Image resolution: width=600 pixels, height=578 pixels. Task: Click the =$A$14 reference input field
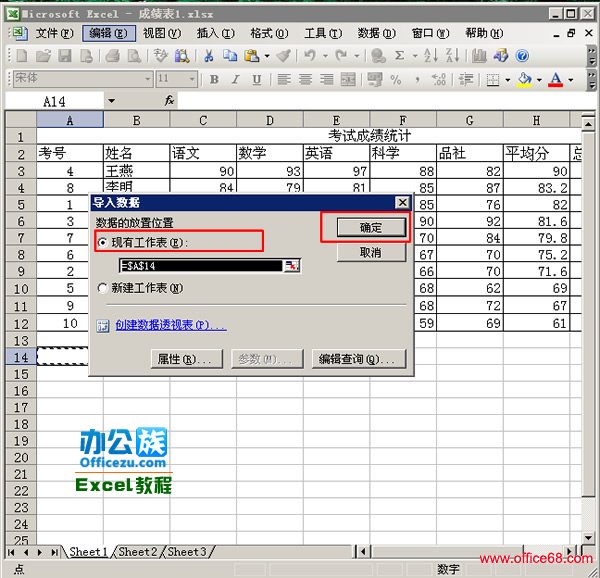click(x=201, y=265)
